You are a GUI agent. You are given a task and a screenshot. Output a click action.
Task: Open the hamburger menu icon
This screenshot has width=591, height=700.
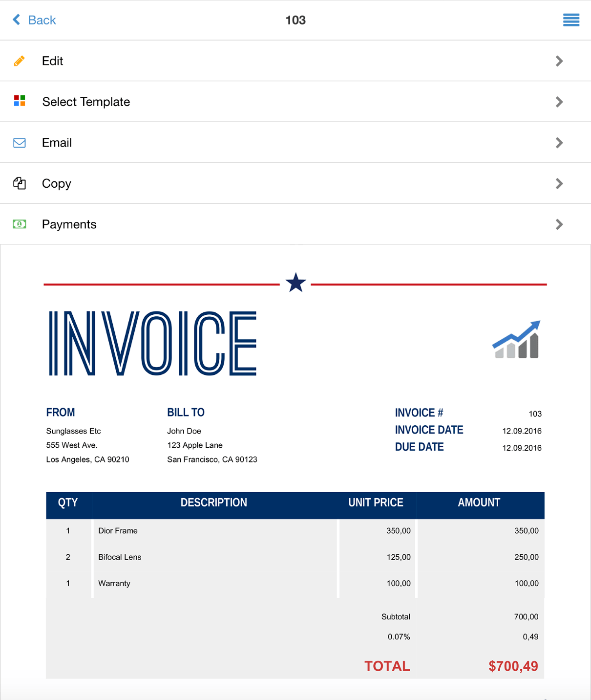(x=571, y=20)
